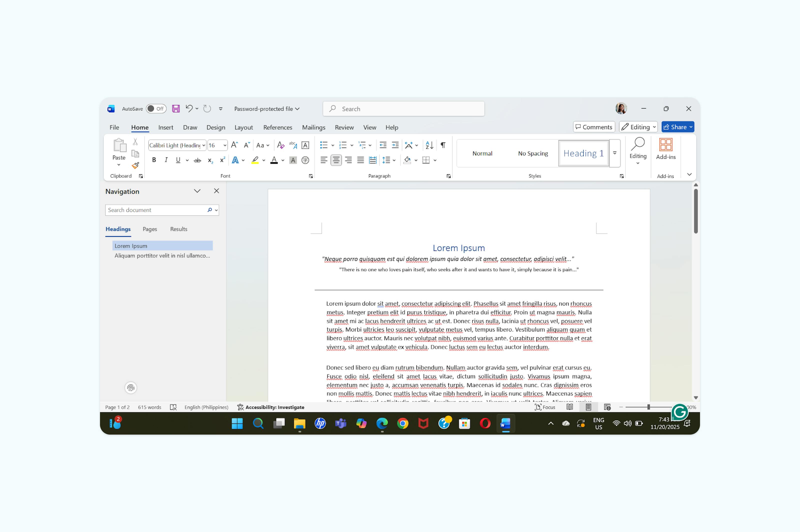Expand the Styles gallery
The width and height of the screenshot is (800, 532).
click(x=614, y=153)
